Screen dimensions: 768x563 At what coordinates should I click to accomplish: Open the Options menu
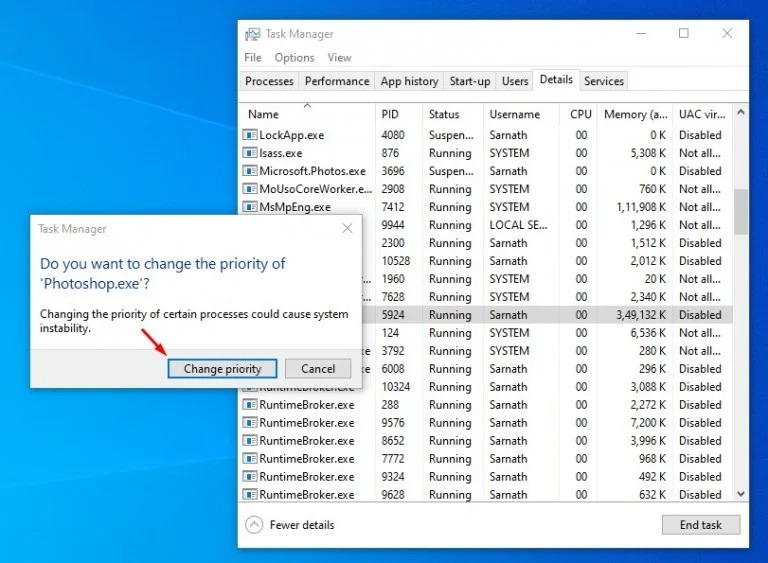point(294,57)
